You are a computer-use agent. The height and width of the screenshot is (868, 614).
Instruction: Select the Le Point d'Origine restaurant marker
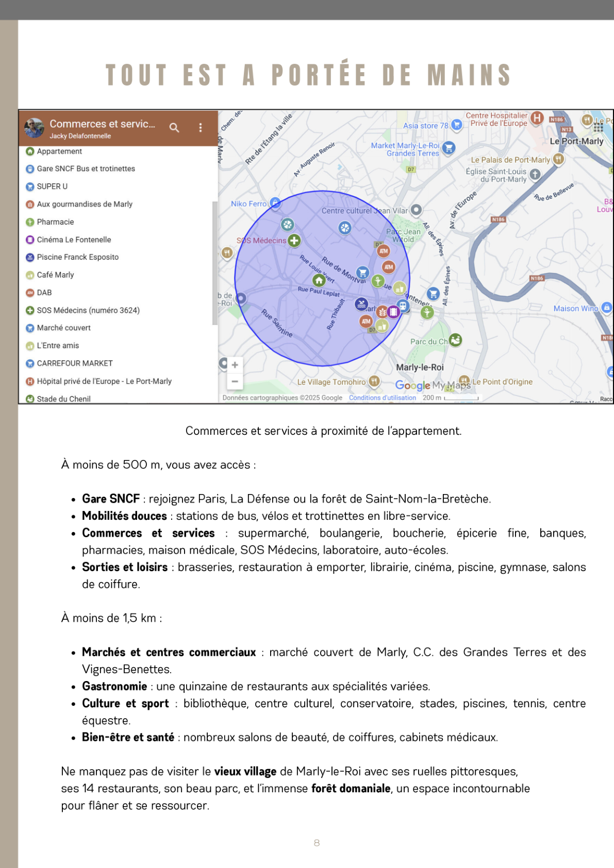tap(464, 381)
